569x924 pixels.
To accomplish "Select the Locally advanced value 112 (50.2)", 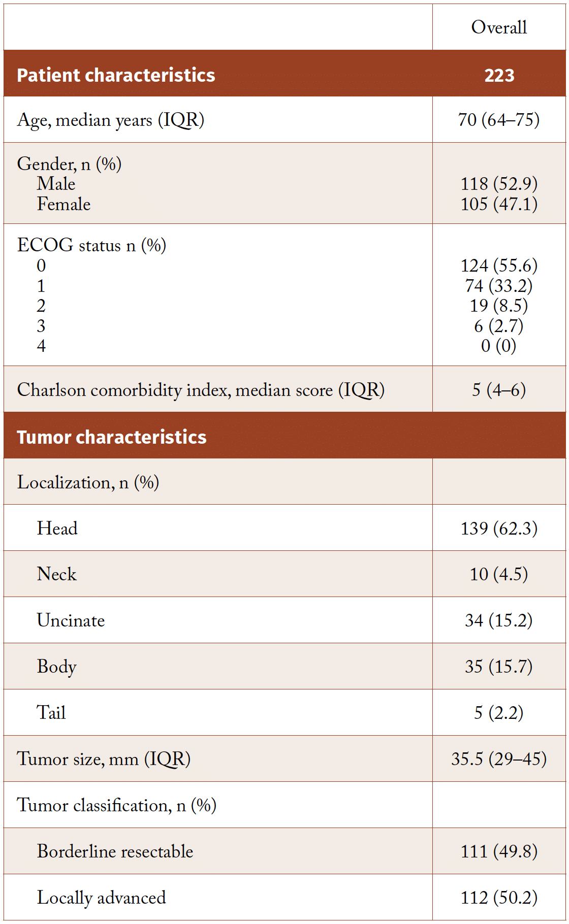I will tap(499, 898).
